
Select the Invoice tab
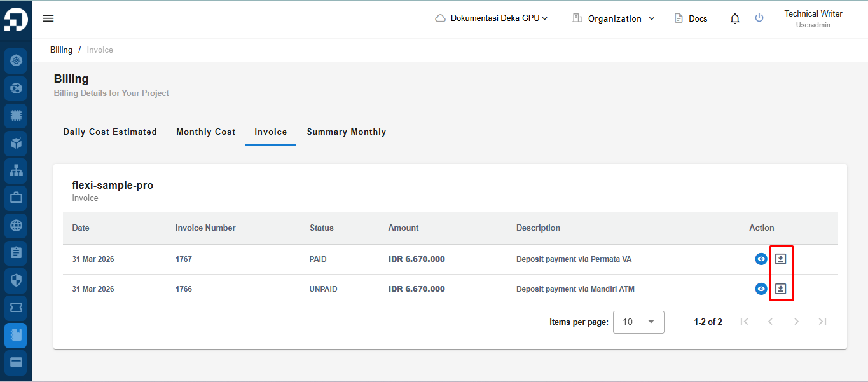point(271,132)
